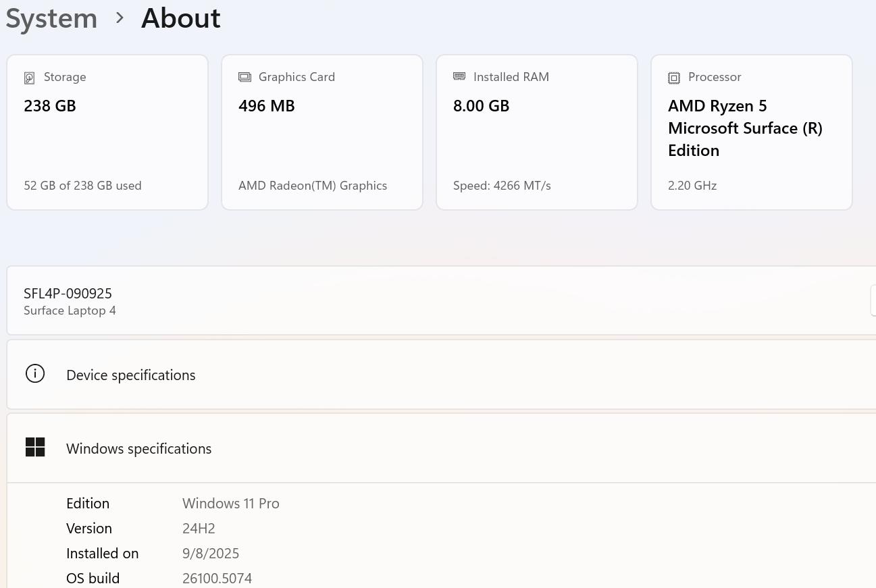Select the 'Windows 11 Pro' edition value

(231, 504)
